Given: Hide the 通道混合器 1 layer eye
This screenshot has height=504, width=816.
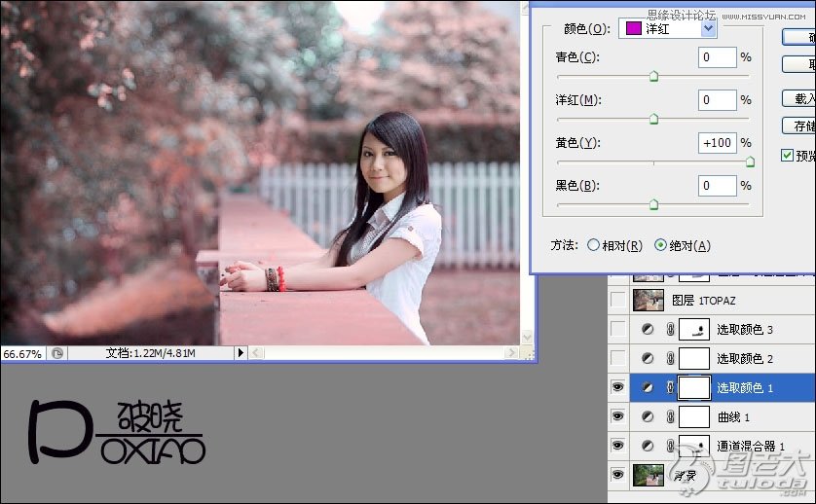Looking at the screenshot, I should click(x=617, y=446).
